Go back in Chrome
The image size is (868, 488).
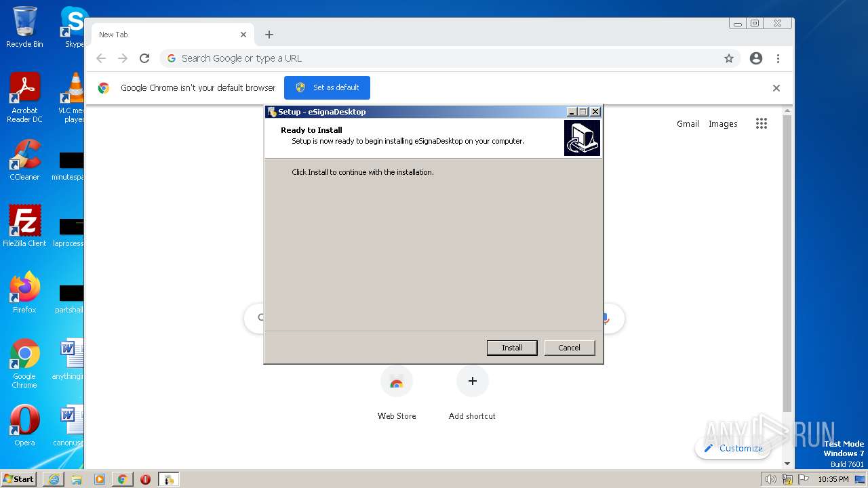tap(101, 58)
